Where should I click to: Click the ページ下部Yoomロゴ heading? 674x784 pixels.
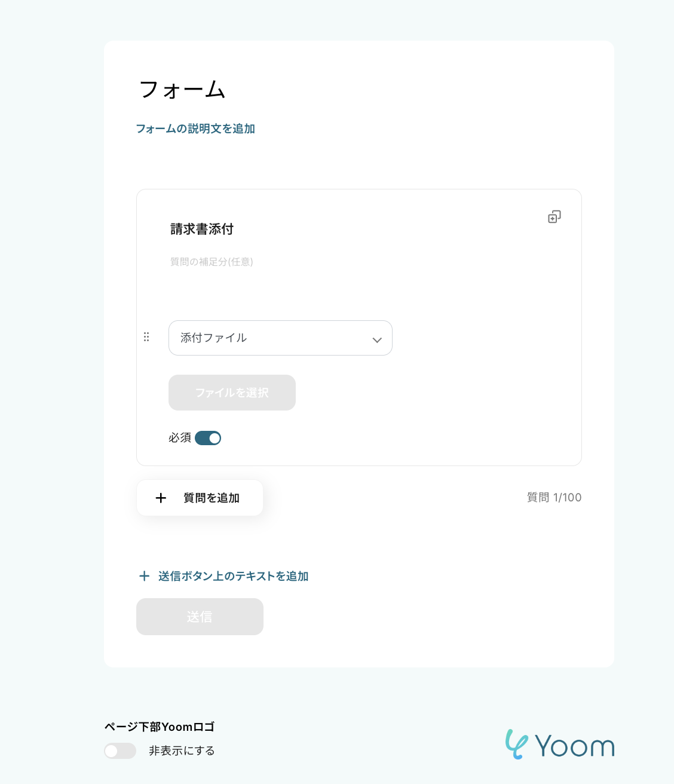[160, 727]
